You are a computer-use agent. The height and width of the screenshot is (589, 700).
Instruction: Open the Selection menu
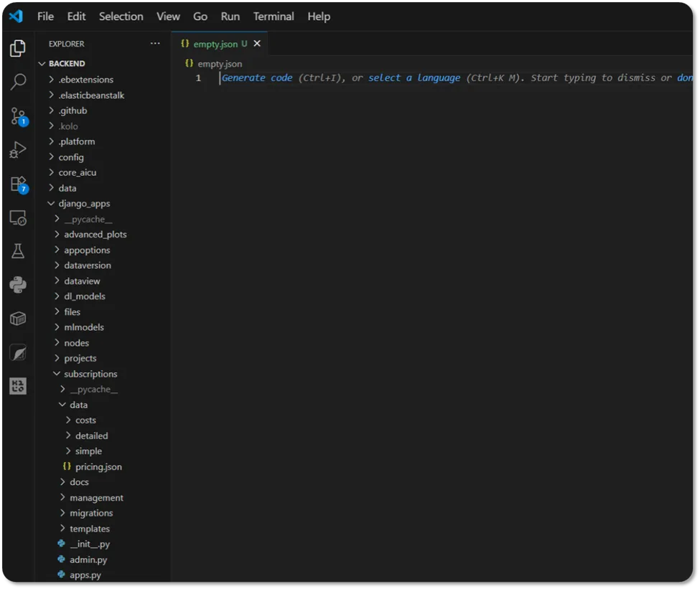pos(121,17)
